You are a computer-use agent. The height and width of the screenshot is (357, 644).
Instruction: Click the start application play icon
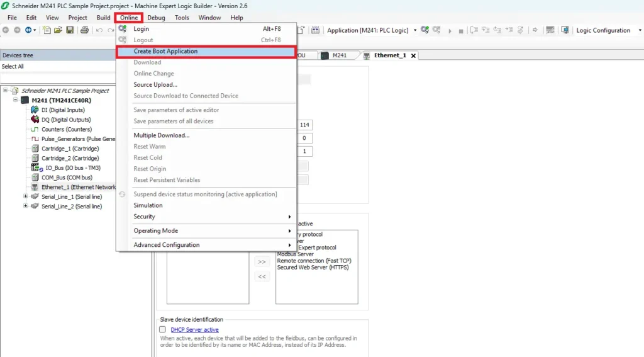coord(450,30)
